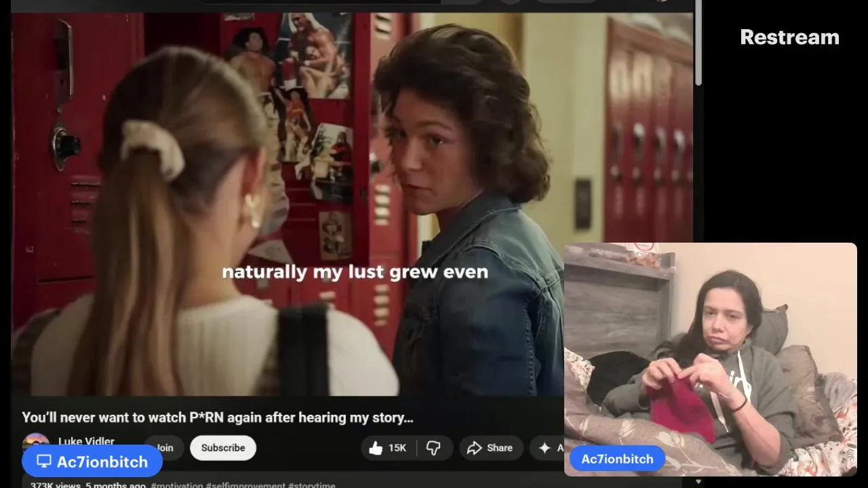This screenshot has width=868, height=488.
Task: Click the webcam overlay showing person knitting
Action: point(710,359)
